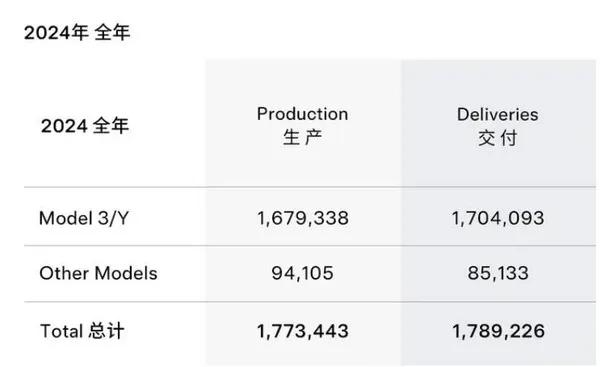Click the Production 生产 column header
The width and height of the screenshot is (600, 367).
coord(302,126)
